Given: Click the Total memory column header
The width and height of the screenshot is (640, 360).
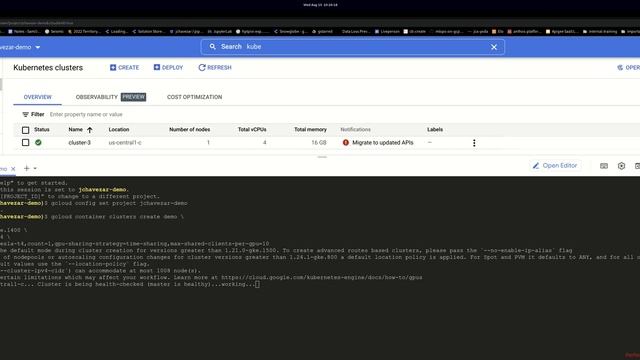Looking at the screenshot, I should click(x=310, y=129).
